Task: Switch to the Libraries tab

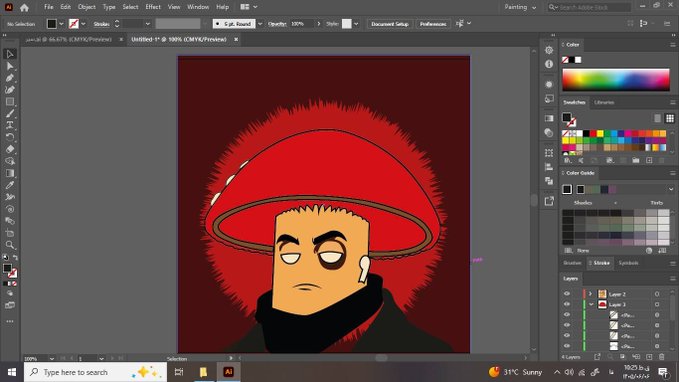Action: tap(604, 103)
